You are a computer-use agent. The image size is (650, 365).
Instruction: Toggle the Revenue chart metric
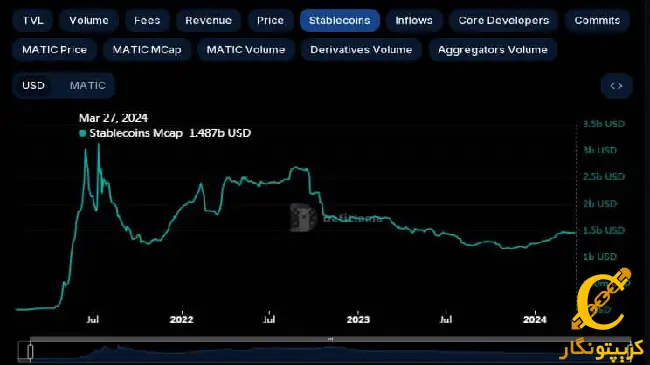pos(209,20)
